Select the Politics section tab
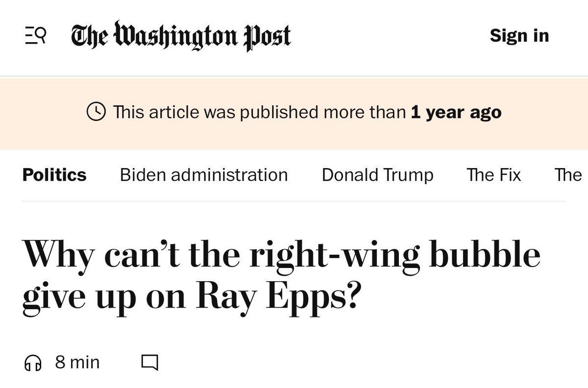 tap(54, 175)
